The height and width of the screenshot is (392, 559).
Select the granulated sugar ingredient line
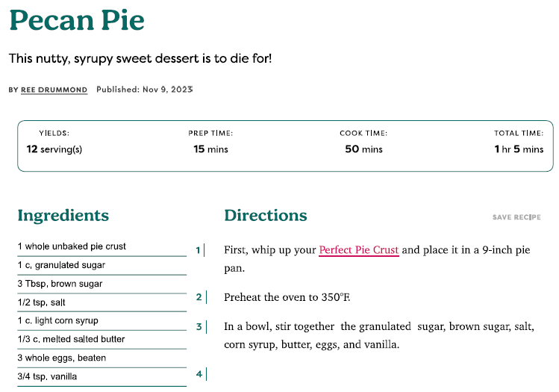point(102,265)
